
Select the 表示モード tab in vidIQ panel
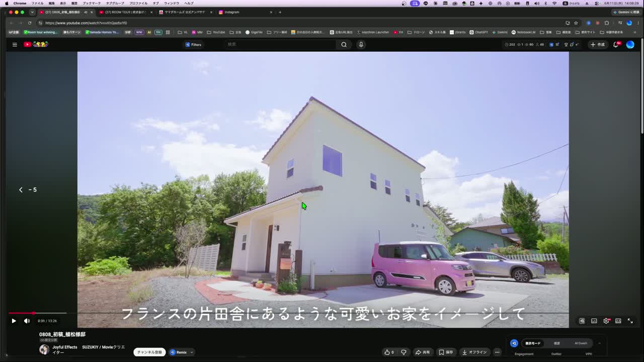(533, 343)
